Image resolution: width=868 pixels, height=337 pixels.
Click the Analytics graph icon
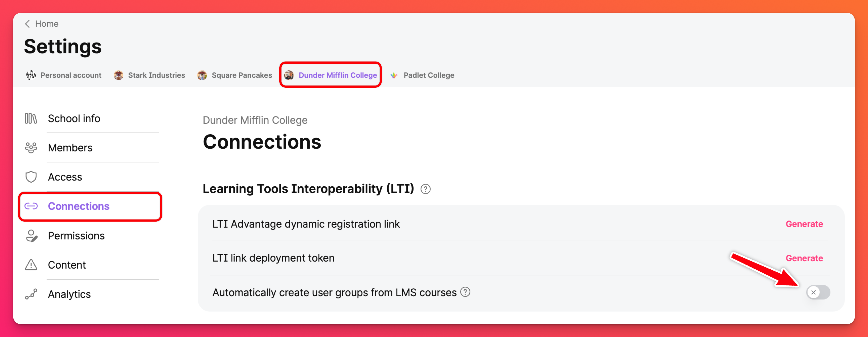31,294
